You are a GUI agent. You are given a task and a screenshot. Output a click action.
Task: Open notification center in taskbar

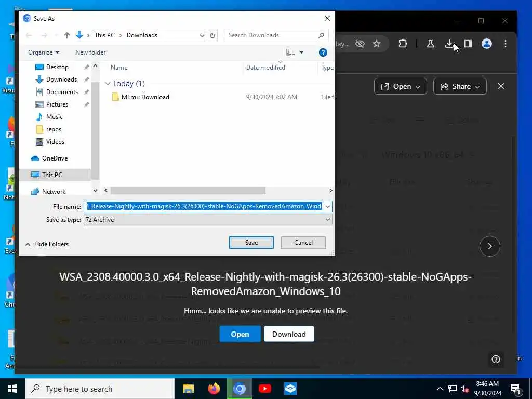pos(515,389)
